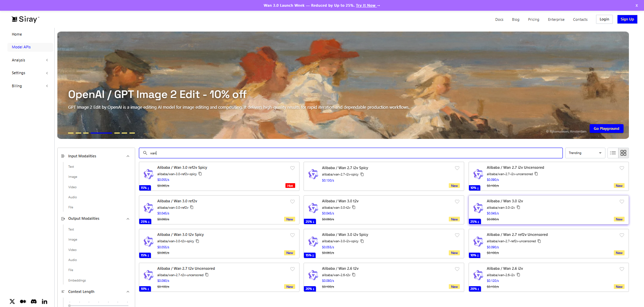Copy the alibaba/wan-2.7-i2v-spicy model ID
The width and height of the screenshot is (644, 307).
pyautogui.click(x=362, y=174)
